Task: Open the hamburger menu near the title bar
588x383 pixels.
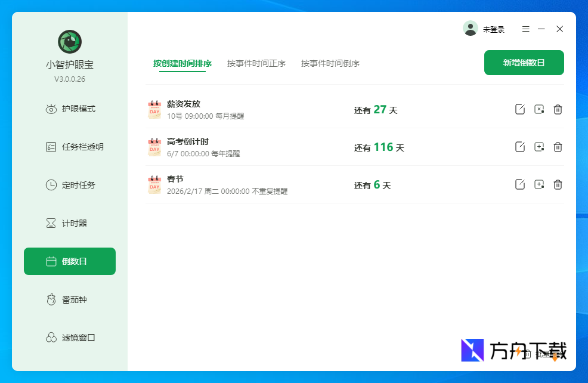Action: 525,28
